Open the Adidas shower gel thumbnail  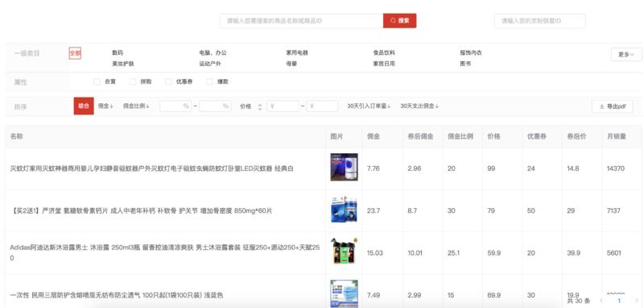pos(345,252)
